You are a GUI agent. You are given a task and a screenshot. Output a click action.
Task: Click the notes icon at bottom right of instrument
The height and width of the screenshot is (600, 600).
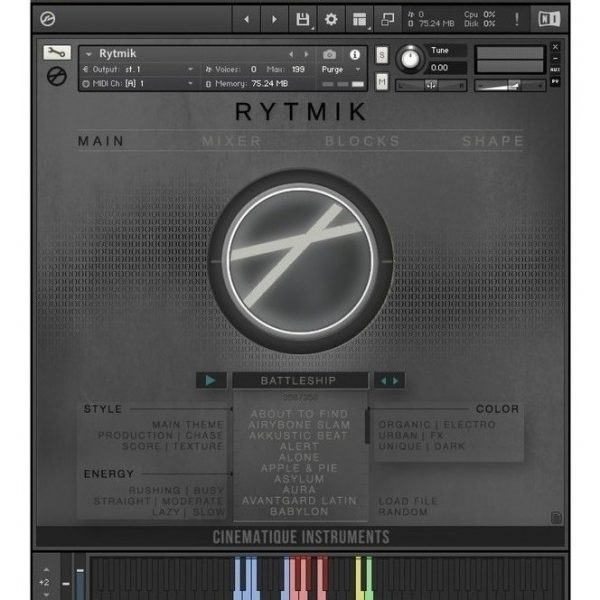556,518
